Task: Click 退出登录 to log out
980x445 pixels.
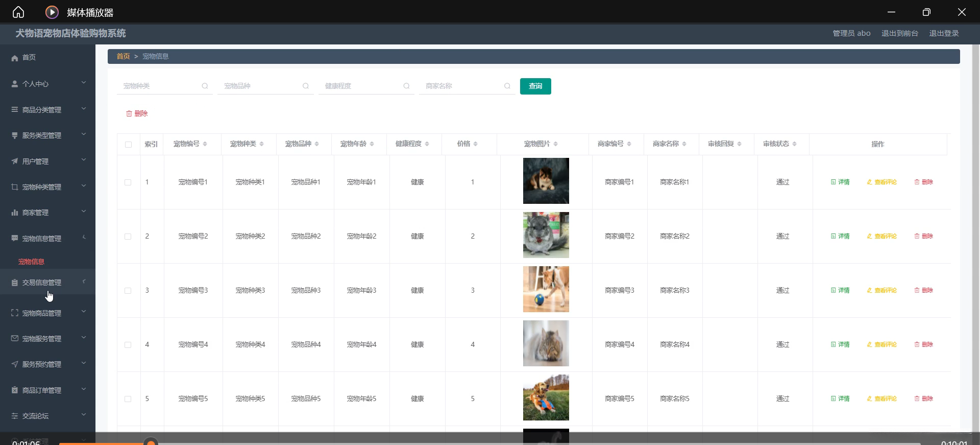Action: [x=944, y=33]
